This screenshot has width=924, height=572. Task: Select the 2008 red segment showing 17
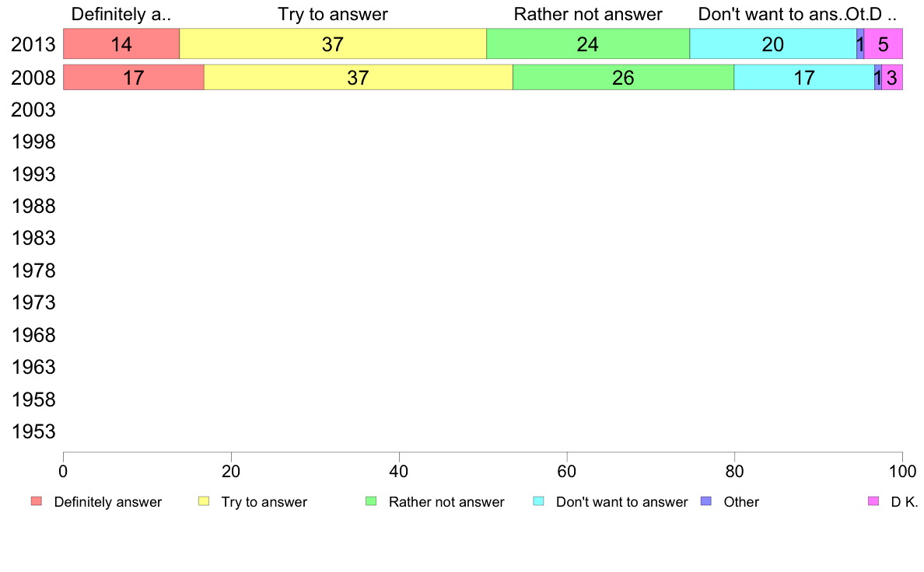tap(134, 77)
